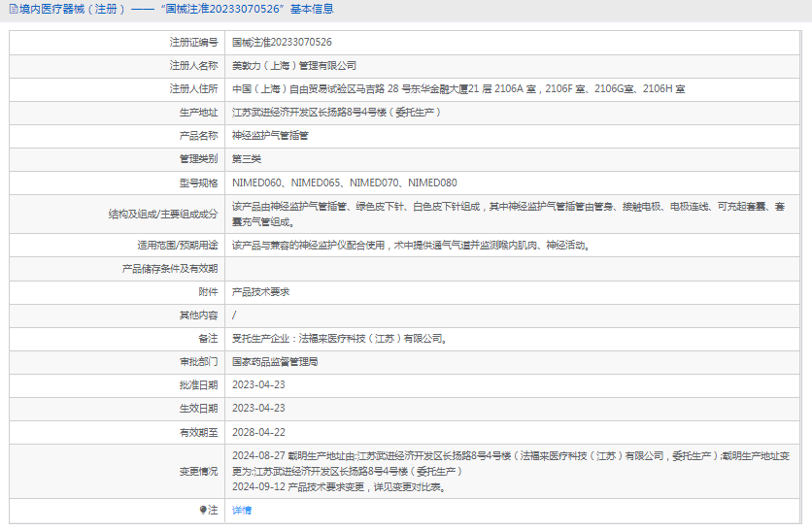Select model list NIMED060、NIMED065、NIMED070、NIMED080
Viewport: 812px width, 531px height.
[345, 183]
